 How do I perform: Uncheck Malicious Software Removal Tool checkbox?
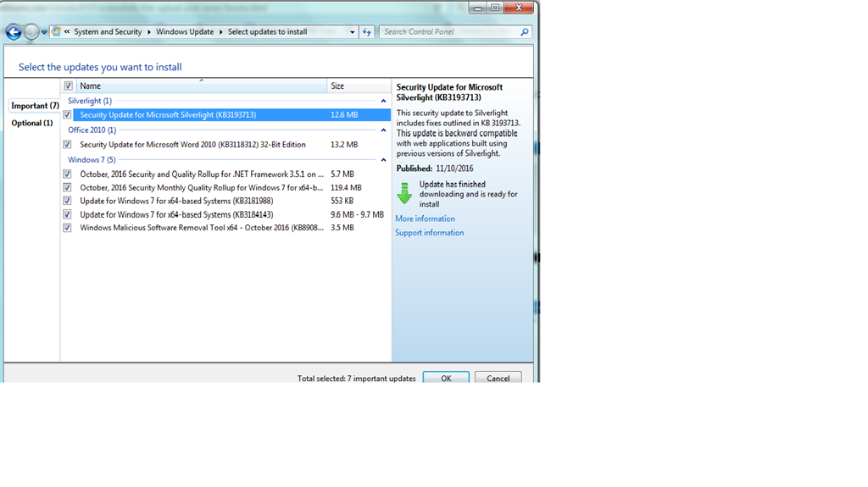(67, 228)
